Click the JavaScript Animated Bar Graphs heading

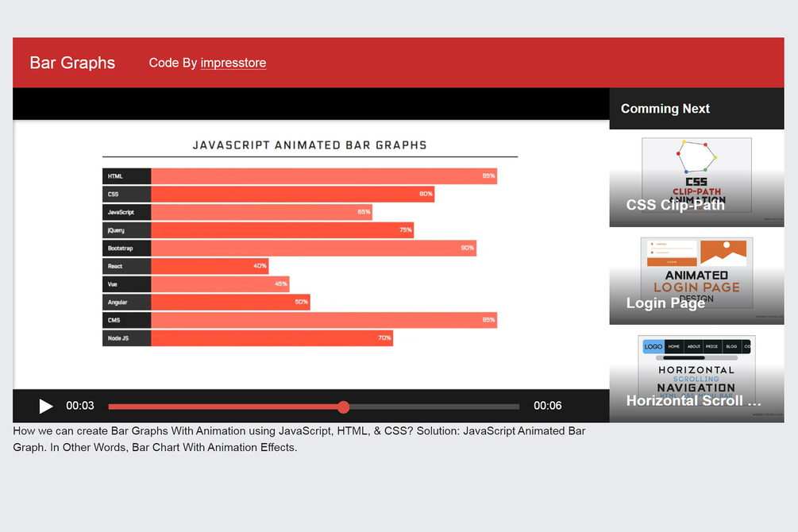(310, 145)
